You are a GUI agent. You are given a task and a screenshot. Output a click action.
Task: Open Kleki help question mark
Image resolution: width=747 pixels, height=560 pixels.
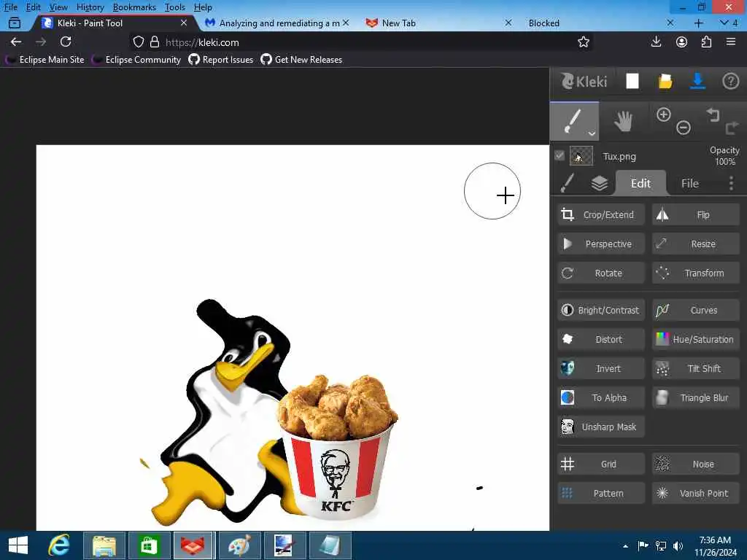[730, 82]
